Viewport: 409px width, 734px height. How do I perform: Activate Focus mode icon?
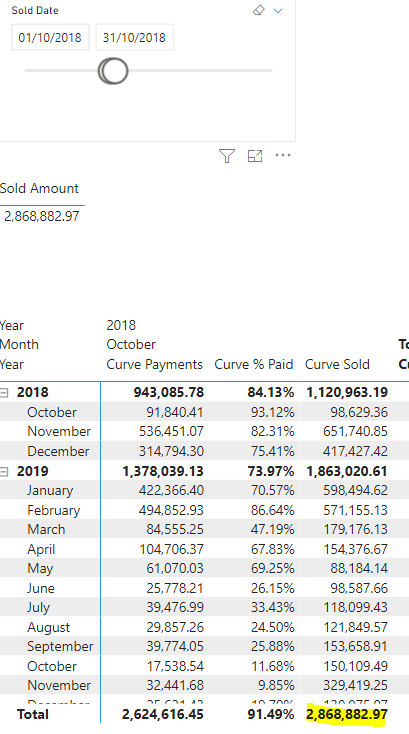[255, 156]
